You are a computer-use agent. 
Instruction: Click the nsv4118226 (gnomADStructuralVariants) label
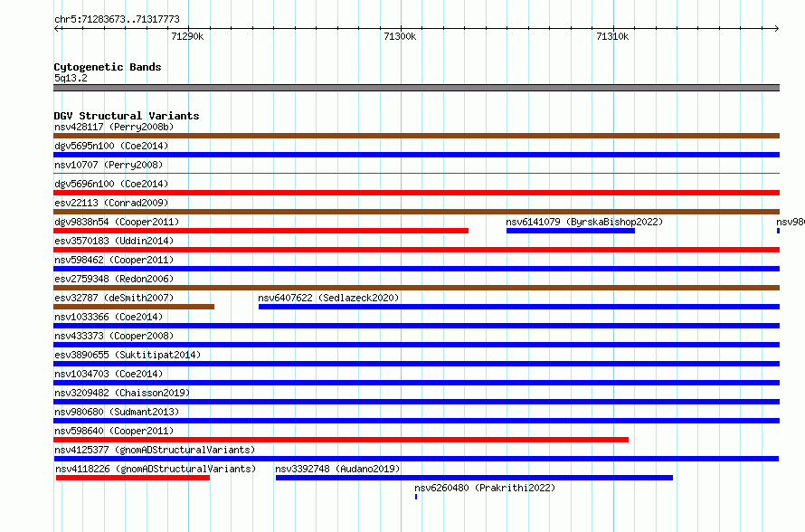pos(156,469)
